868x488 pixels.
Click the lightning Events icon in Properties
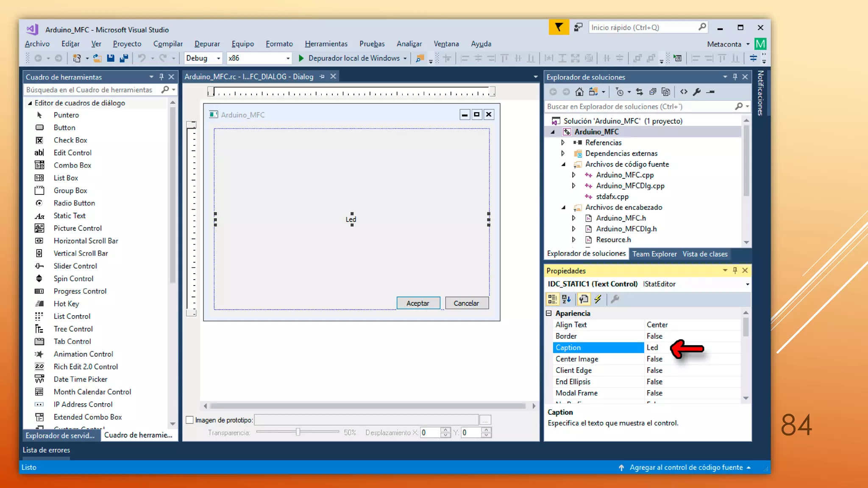(598, 299)
